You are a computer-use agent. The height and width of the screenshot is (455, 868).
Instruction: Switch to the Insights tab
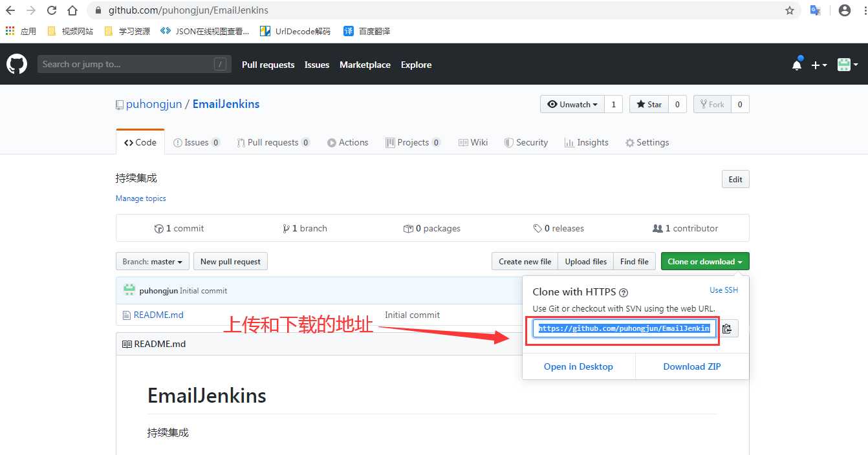coord(586,142)
